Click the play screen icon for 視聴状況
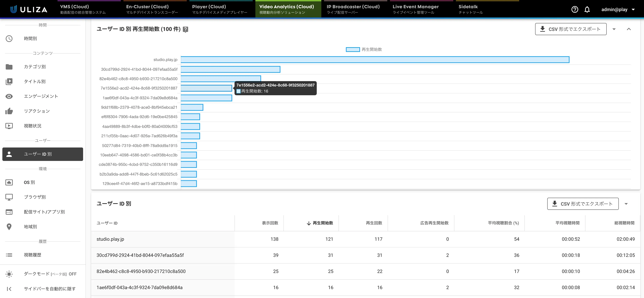 (9, 126)
